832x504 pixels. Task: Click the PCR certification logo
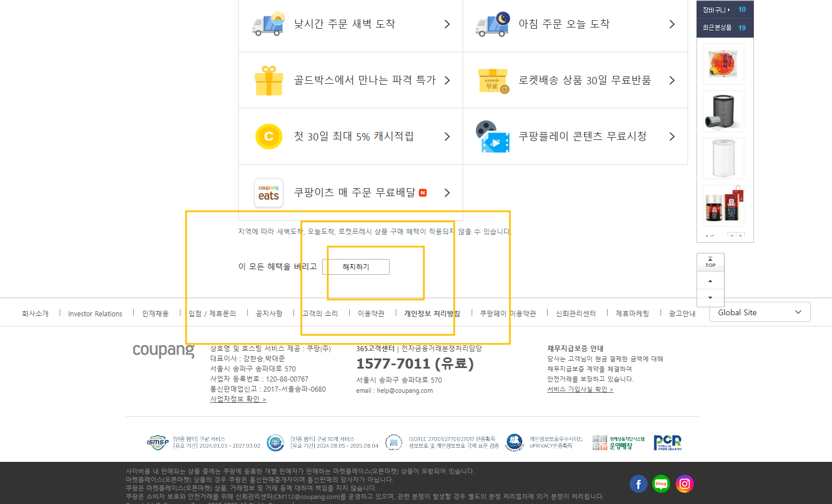click(x=668, y=443)
